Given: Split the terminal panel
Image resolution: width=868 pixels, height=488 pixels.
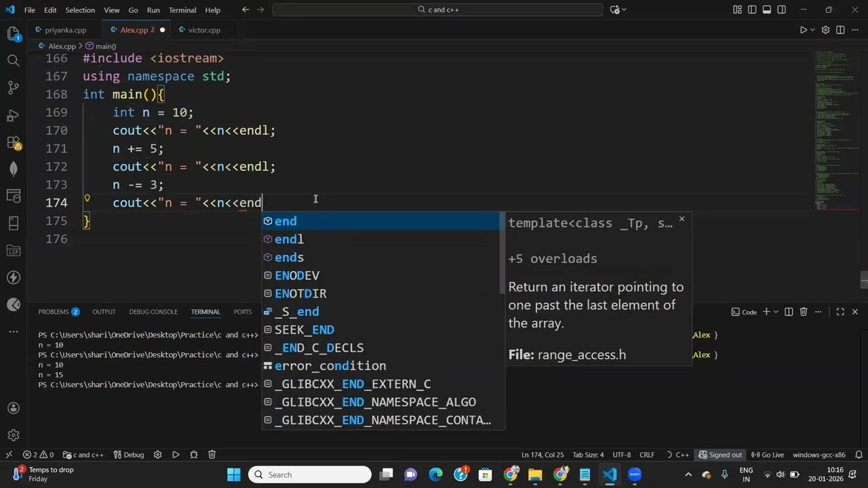Looking at the screenshot, I should coord(789,312).
